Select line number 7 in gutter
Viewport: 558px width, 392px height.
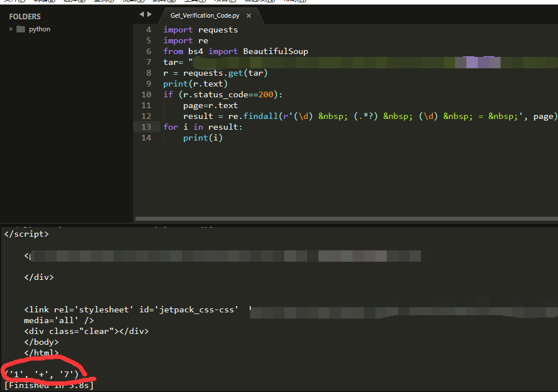(x=149, y=63)
